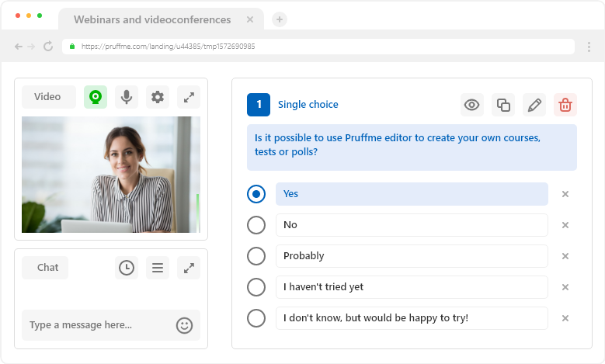Toggle the webcam icon in Video panel
This screenshot has height=364, width=605.
[x=96, y=97]
